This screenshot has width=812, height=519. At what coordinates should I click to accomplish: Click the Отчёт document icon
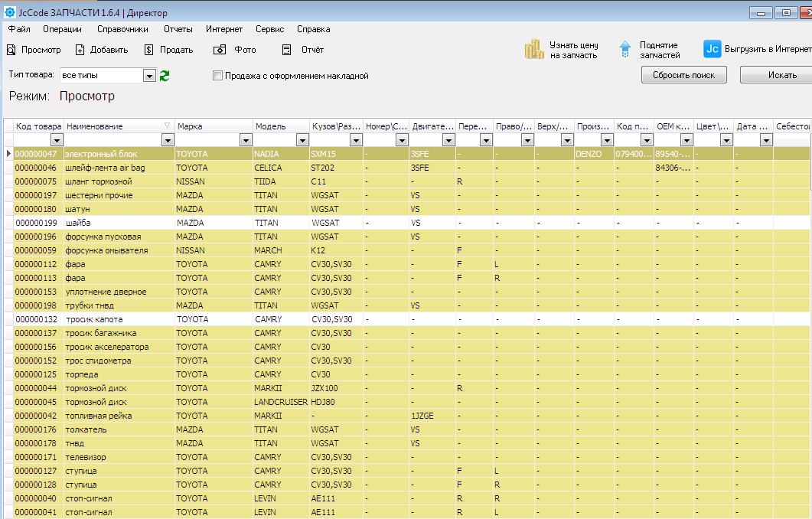(x=287, y=50)
